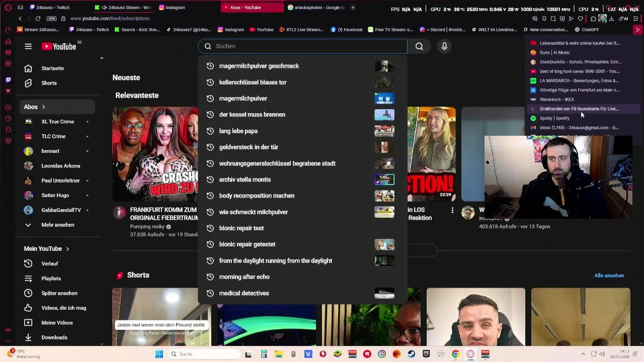Activate voice search microphone
This screenshot has height=362, width=644.
pyautogui.click(x=444, y=46)
